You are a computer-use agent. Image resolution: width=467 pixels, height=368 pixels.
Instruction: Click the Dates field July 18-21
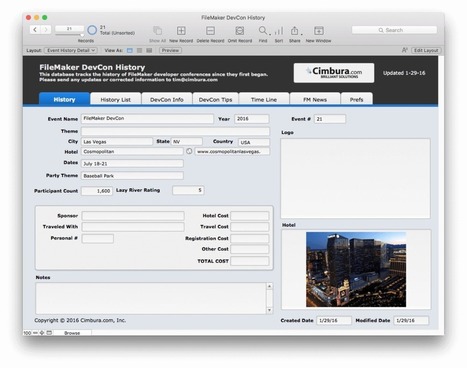(x=132, y=163)
